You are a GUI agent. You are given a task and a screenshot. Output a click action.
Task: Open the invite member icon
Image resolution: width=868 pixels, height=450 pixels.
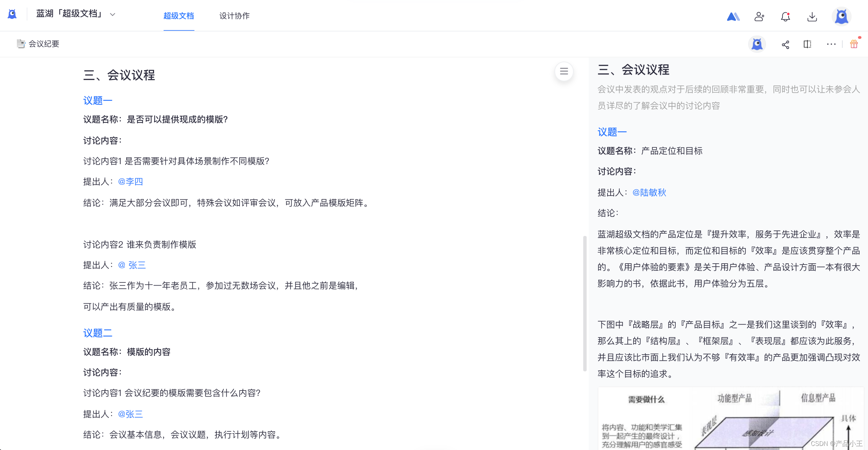tap(759, 16)
